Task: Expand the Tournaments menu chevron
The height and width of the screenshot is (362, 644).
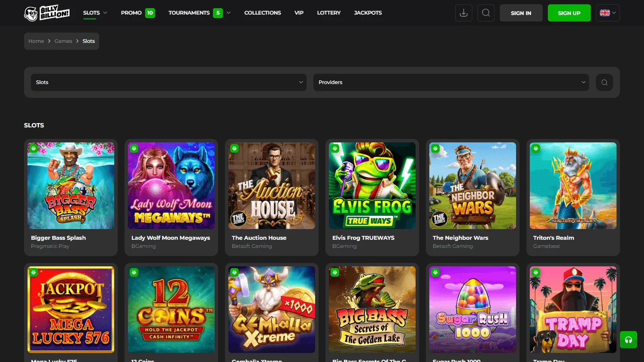Action: [228, 13]
